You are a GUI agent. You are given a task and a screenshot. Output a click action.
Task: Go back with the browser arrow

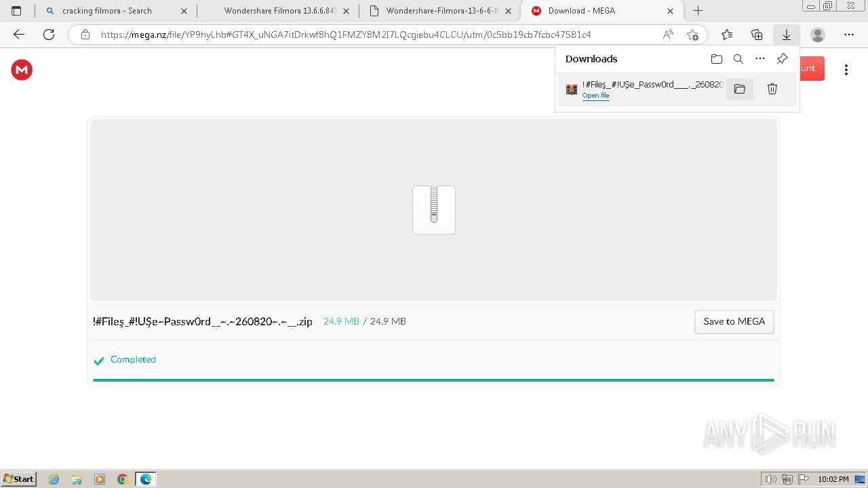click(19, 35)
